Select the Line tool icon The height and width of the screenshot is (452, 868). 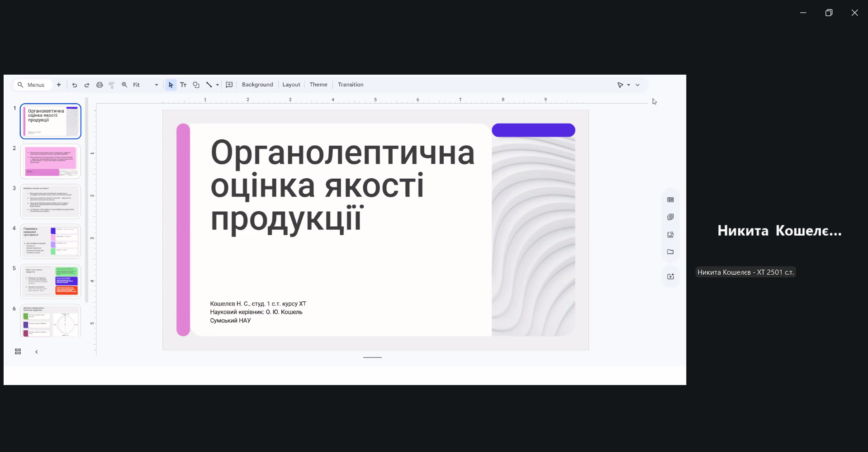tap(209, 85)
